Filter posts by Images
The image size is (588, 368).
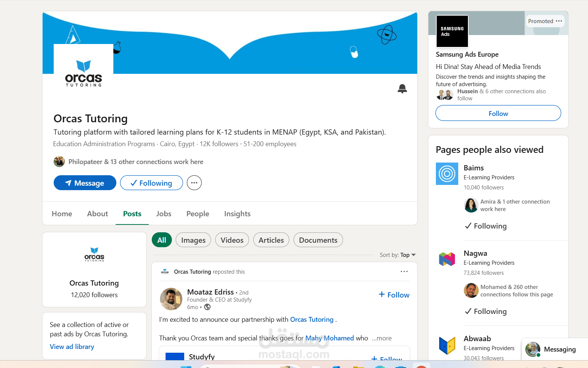tap(193, 240)
